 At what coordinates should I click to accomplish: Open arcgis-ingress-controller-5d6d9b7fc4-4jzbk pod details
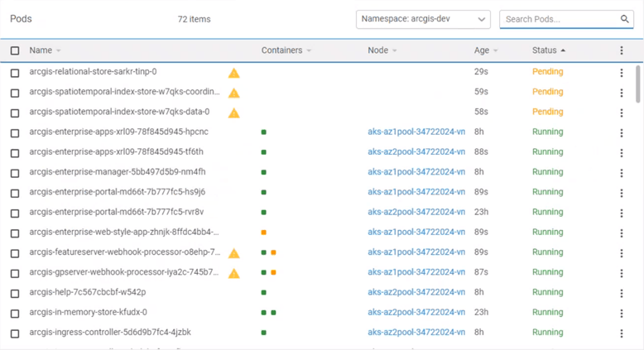click(x=110, y=333)
